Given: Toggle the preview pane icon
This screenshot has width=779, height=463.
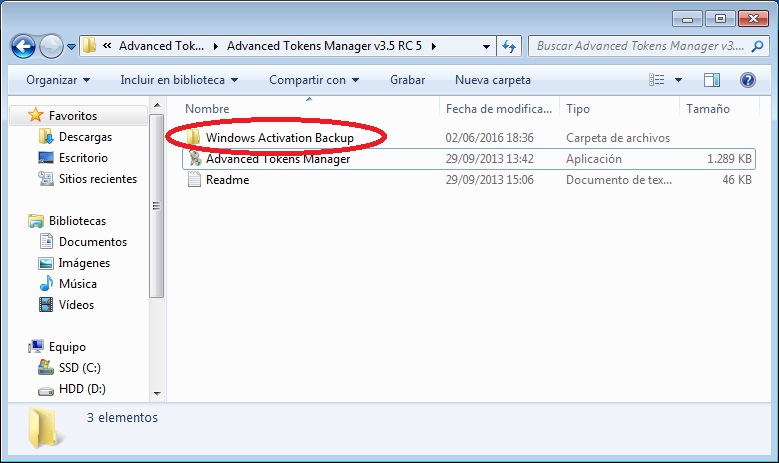Looking at the screenshot, I should pyautogui.click(x=712, y=80).
